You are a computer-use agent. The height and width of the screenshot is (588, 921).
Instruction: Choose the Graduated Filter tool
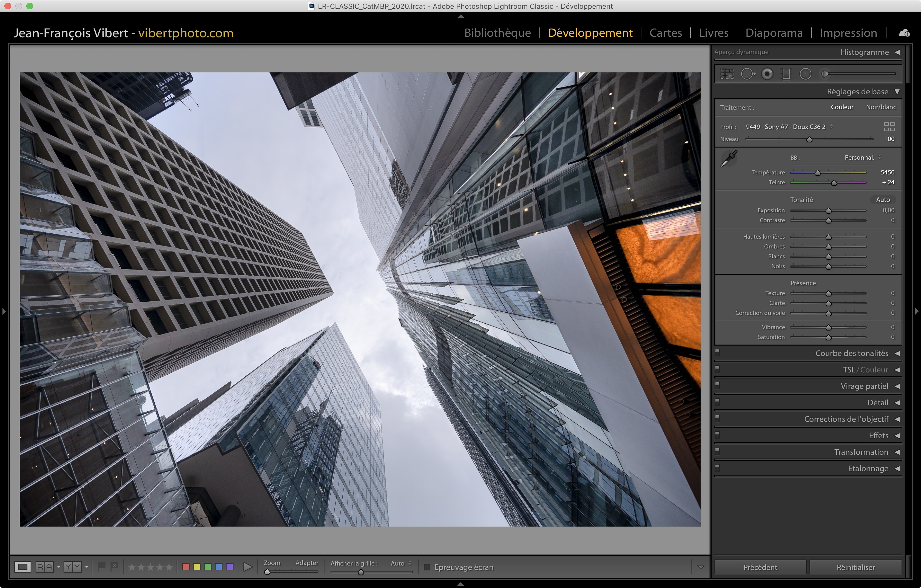786,74
